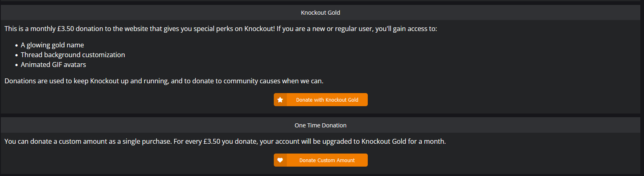Click the Donate Custom Amount button label
The height and width of the screenshot is (176, 644).
(327, 160)
